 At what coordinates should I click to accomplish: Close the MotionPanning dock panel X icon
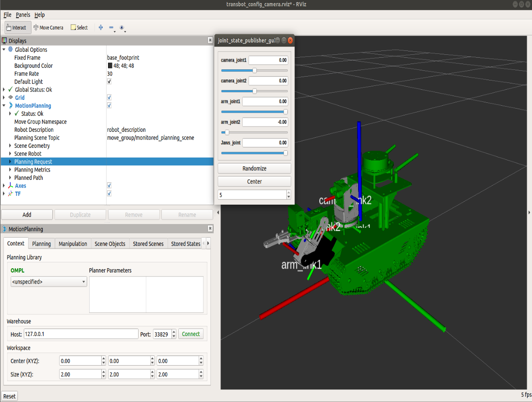210,229
